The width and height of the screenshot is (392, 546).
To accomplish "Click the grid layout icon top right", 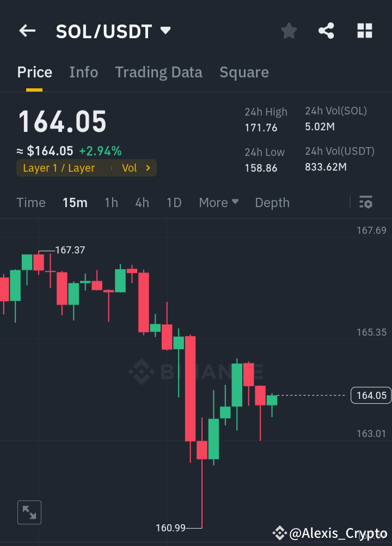I will tap(364, 31).
